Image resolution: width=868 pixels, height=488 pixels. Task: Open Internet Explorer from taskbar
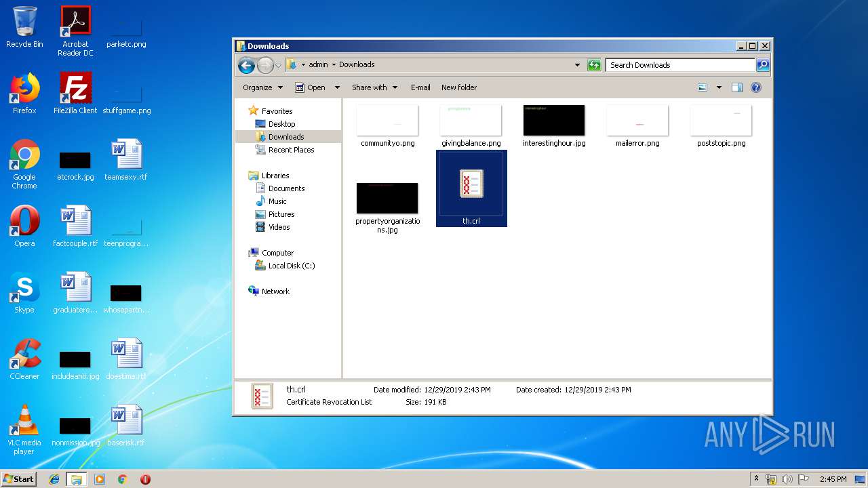pyautogui.click(x=54, y=479)
